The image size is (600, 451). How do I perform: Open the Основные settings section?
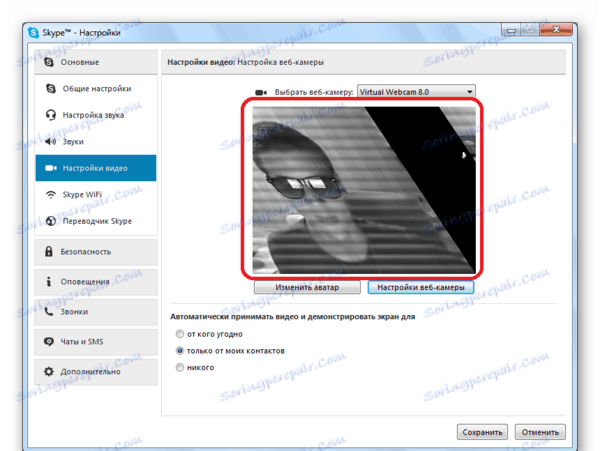pos(96,62)
